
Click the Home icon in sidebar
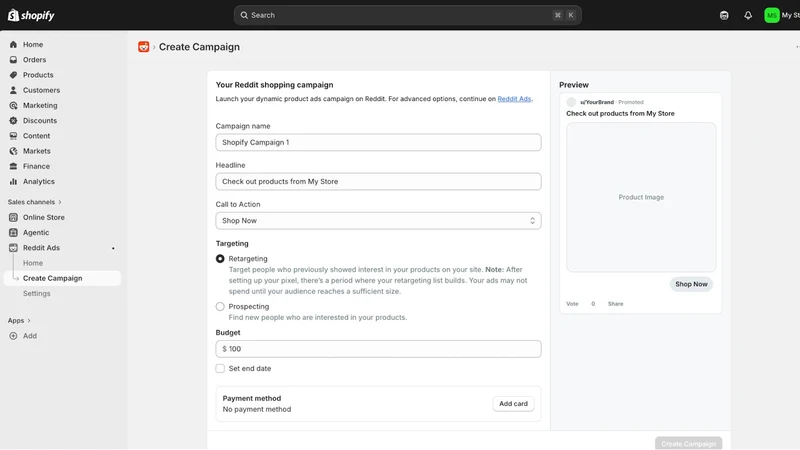(13, 44)
